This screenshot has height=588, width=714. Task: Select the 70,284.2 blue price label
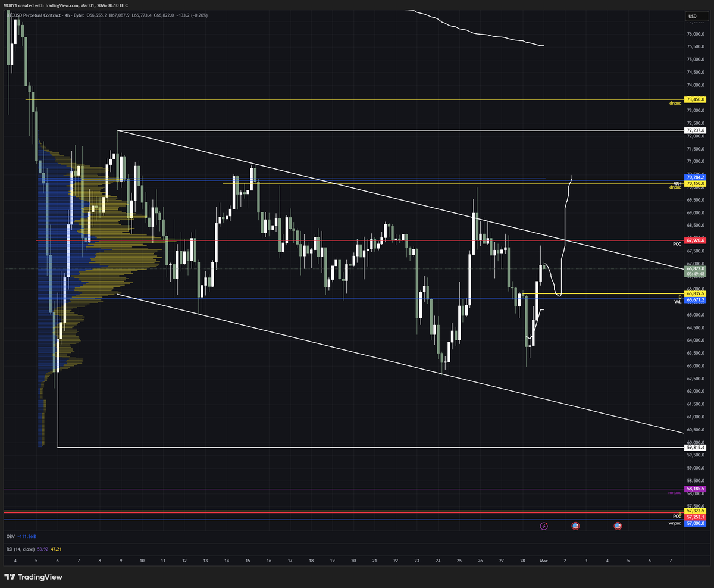click(x=695, y=177)
